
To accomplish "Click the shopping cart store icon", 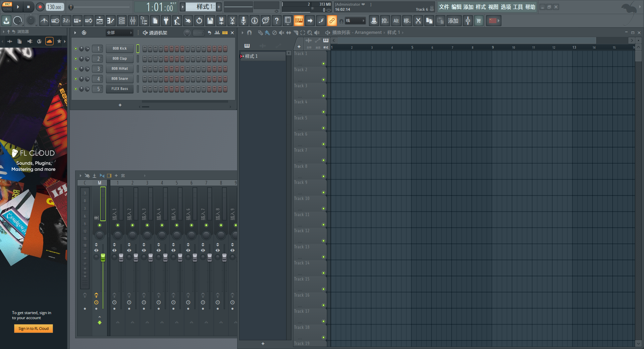I will 479,21.
